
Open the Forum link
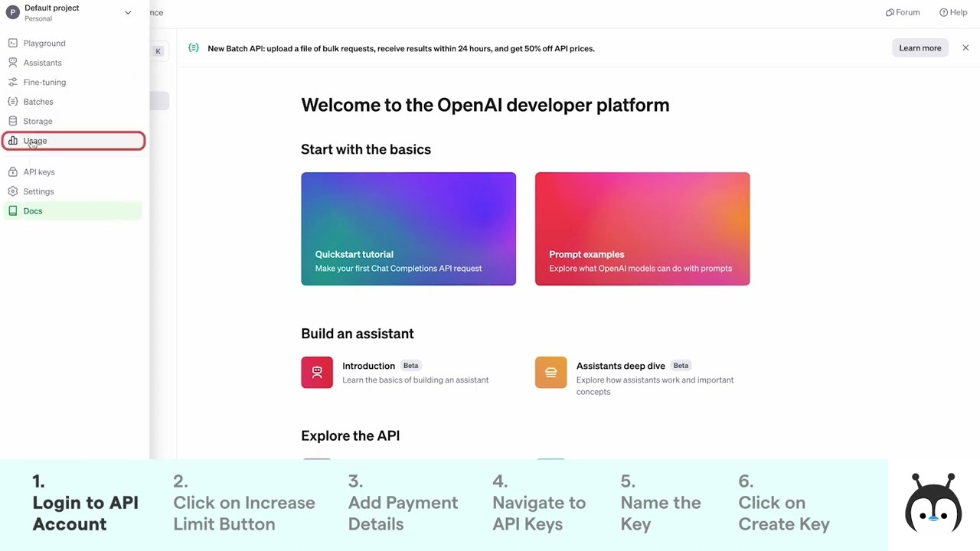tap(903, 12)
